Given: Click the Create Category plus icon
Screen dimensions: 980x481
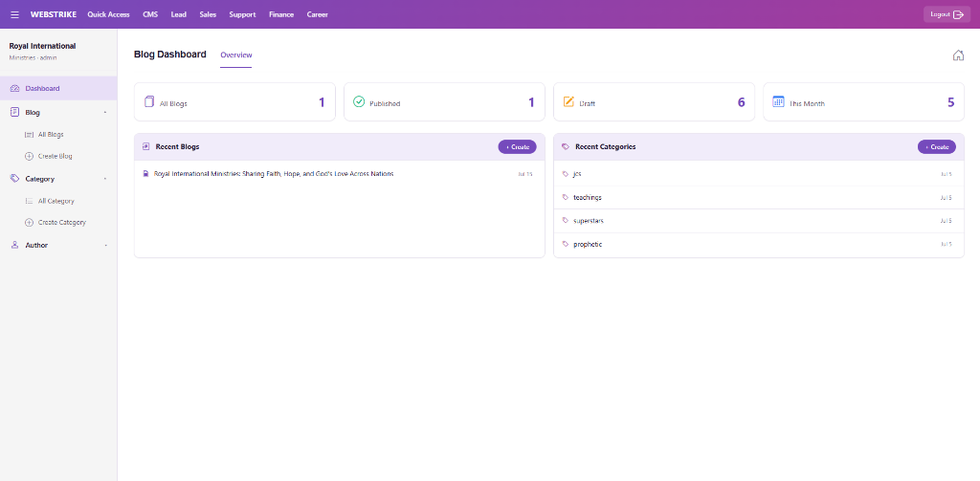Looking at the screenshot, I should click(29, 223).
